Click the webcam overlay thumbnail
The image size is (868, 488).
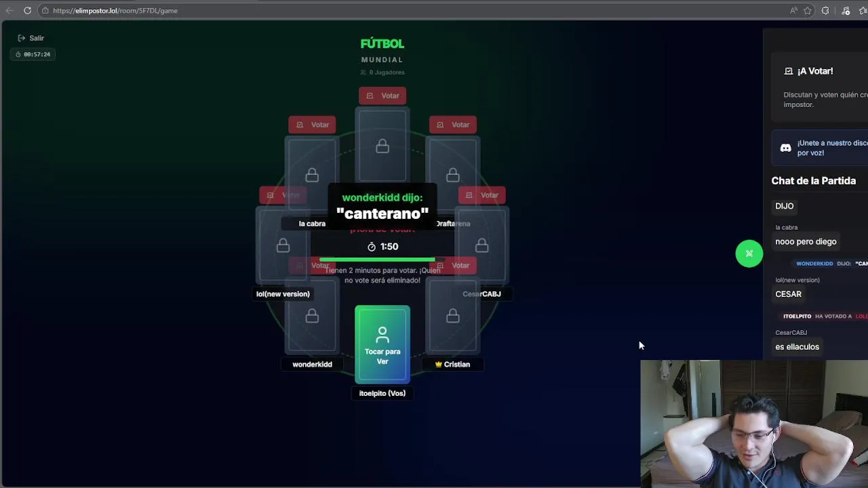[x=754, y=424]
